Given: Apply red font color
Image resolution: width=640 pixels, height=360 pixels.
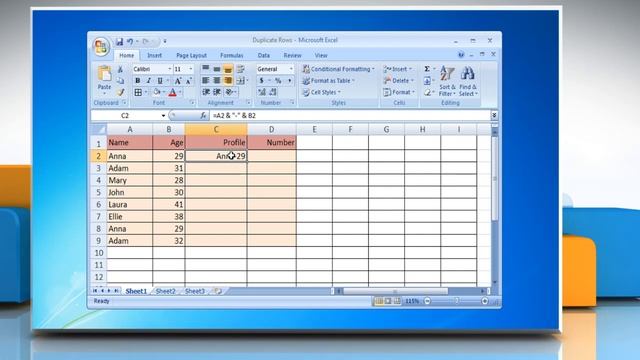Looking at the screenshot, I should [x=173, y=93].
